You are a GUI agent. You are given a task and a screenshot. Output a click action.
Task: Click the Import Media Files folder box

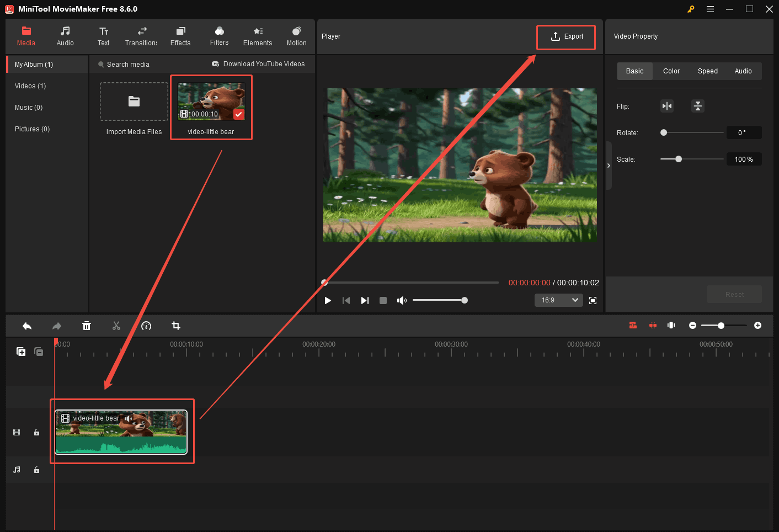(134, 102)
